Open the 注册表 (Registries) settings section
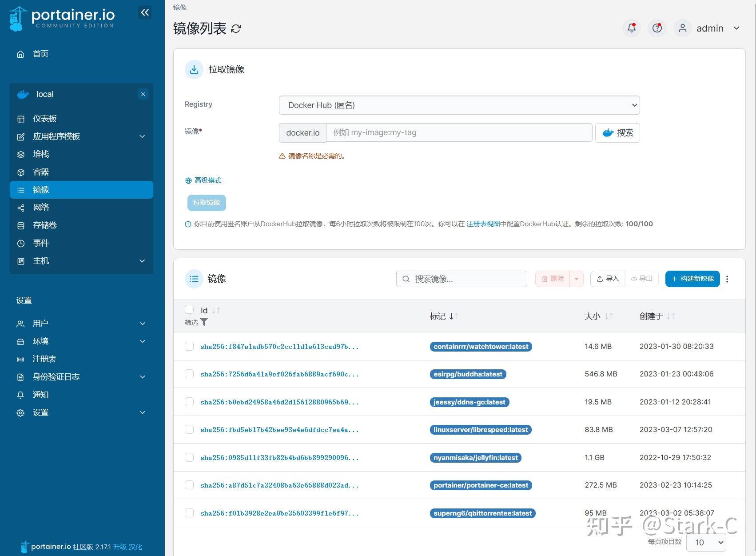Viewport: 756px width, 556px height. [44, 359]
